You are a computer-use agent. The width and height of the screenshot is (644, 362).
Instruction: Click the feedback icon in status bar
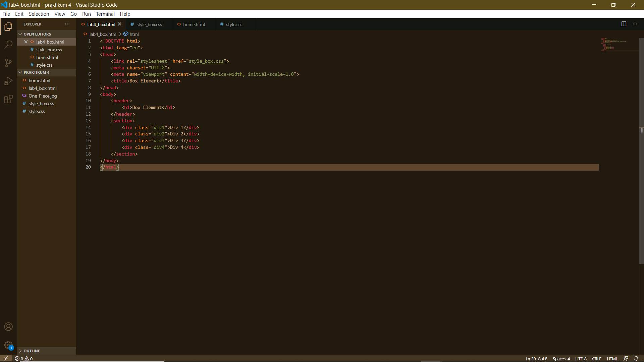[626, 359]
